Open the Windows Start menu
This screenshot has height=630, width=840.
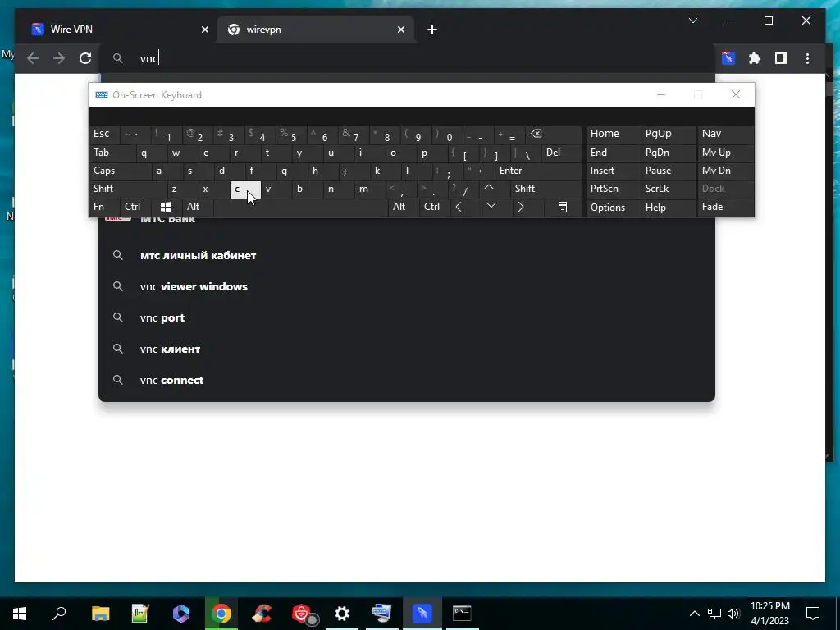(20, 614)
